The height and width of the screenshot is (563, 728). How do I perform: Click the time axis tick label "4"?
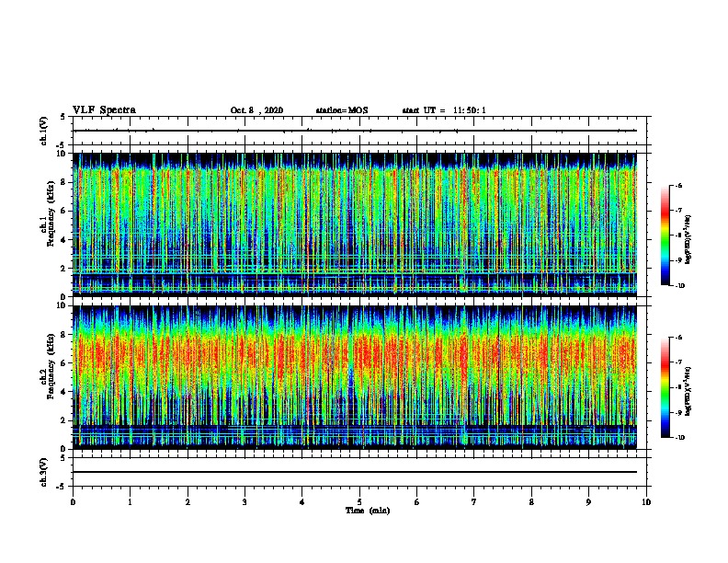tap(302, 502)
